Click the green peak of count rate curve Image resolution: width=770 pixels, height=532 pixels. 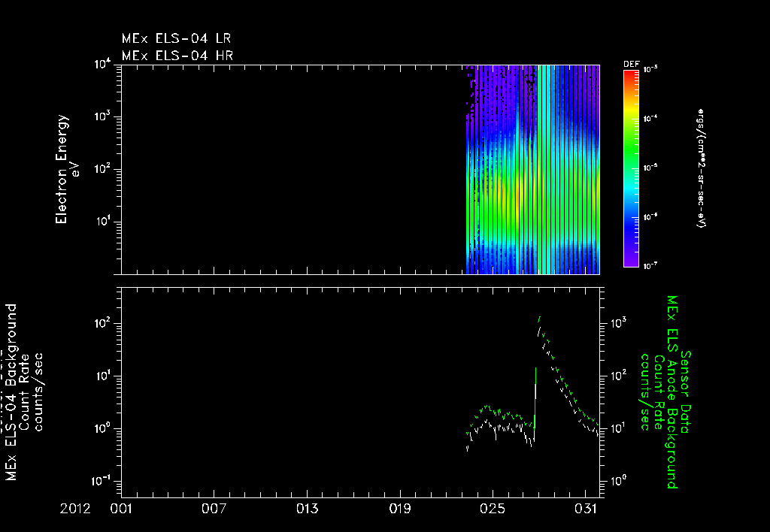540,318
